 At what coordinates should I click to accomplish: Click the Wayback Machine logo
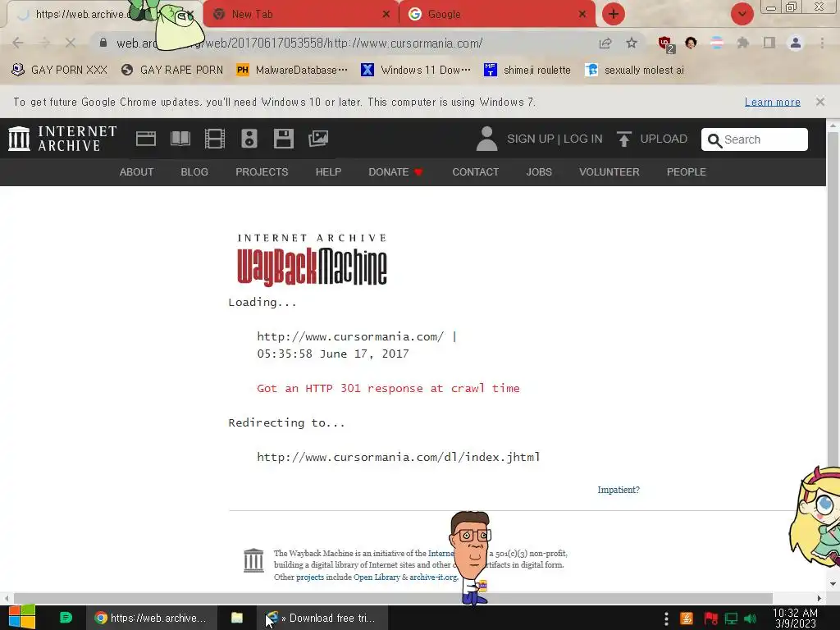click(312, 259)
